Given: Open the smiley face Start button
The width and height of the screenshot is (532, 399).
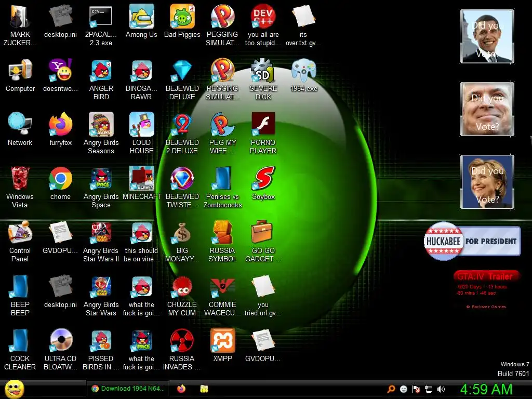Looking at the screenshot, I should (x=14, y=389).
